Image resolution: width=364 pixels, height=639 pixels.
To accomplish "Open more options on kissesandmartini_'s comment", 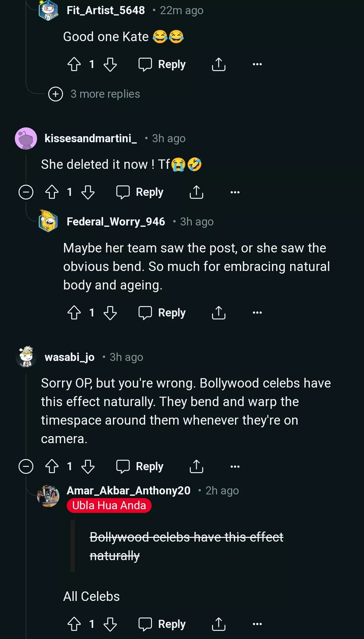I will (235, 192).
